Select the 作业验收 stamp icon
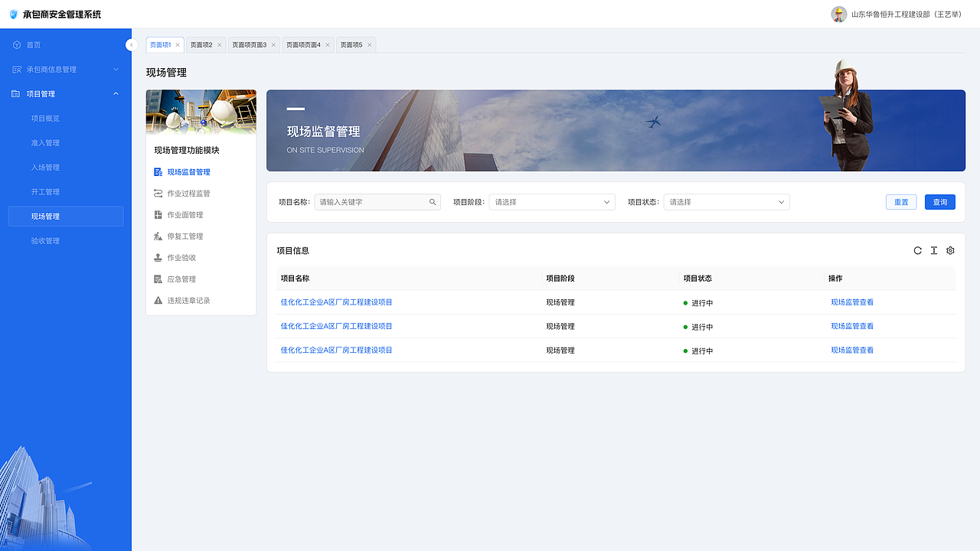 coord(158,257)
